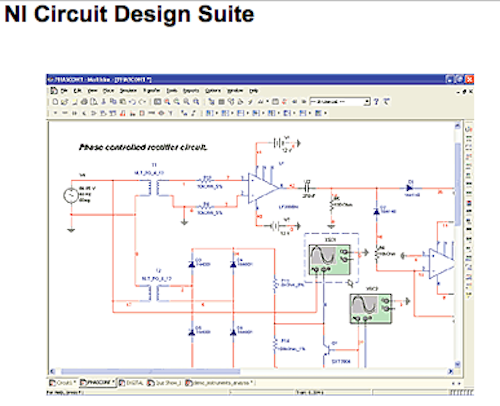Select the 'Phase controlled rectifier circuit.' title text

[143, 147]
